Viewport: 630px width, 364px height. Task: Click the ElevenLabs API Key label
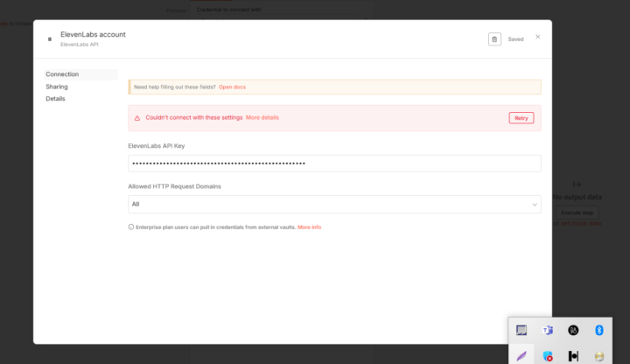point(157,146)
